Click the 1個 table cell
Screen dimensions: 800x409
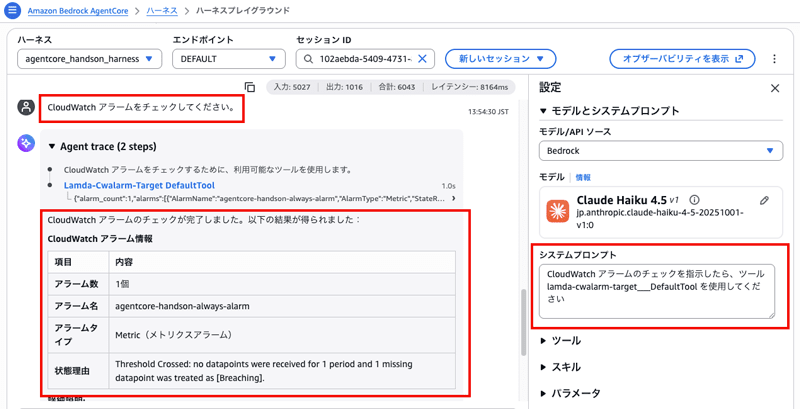click(123, 284)
